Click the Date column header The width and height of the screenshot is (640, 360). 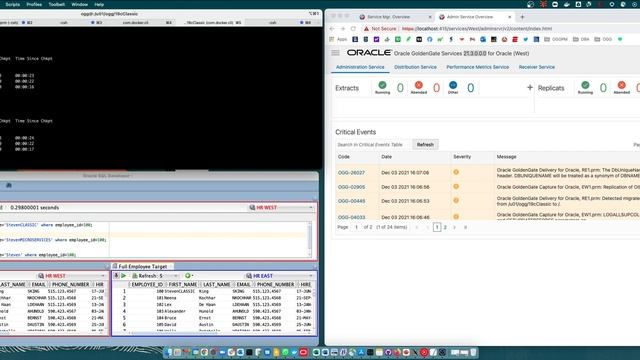point(387,157)
